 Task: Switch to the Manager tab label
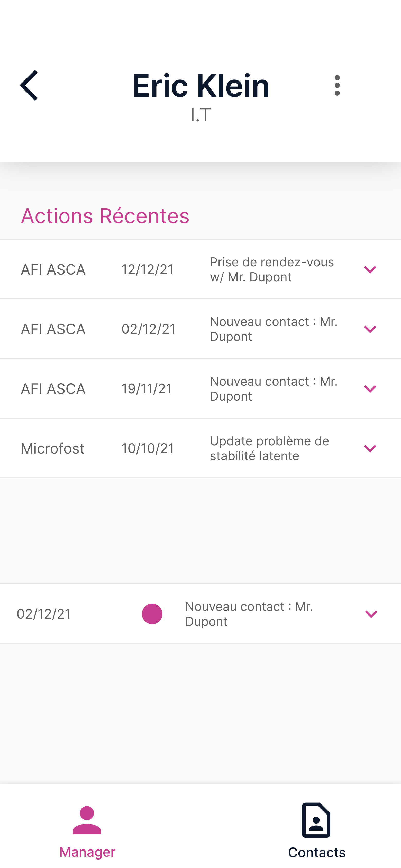coord(87,852)
